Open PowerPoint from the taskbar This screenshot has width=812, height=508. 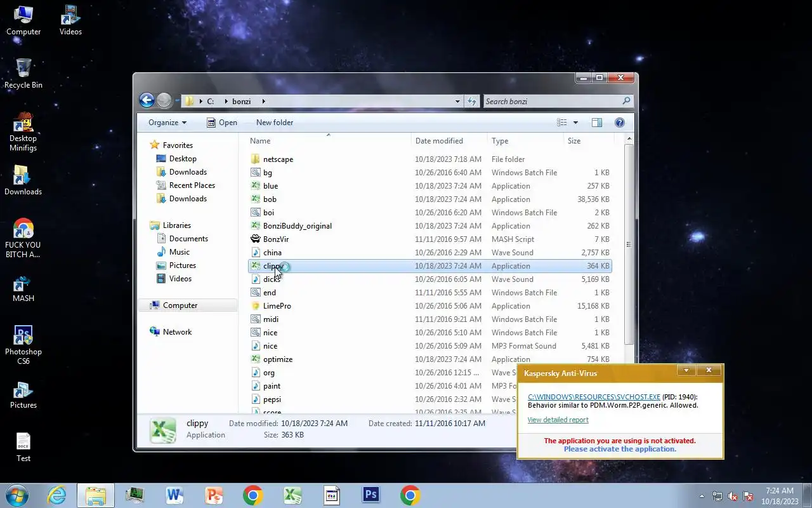coord(214,495)
